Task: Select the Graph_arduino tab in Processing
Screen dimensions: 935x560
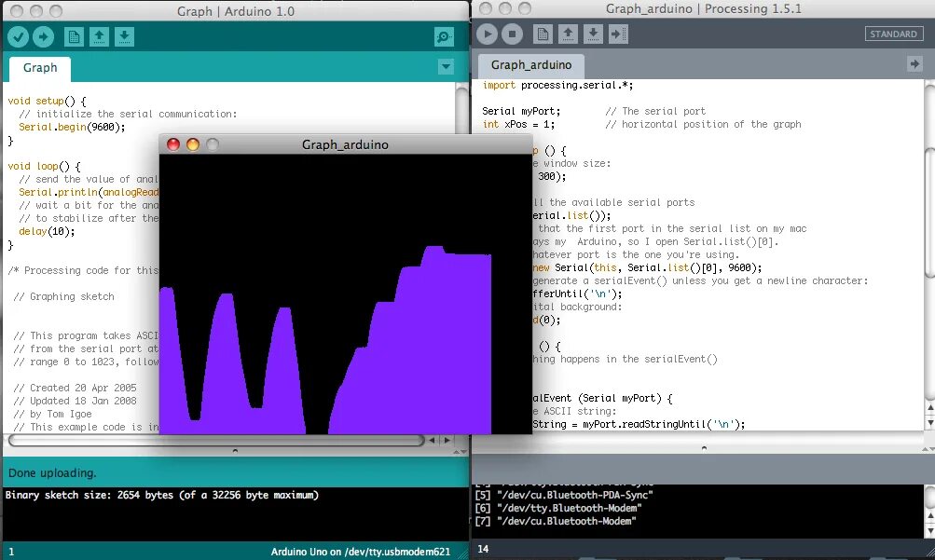Action: click(531, 65)
